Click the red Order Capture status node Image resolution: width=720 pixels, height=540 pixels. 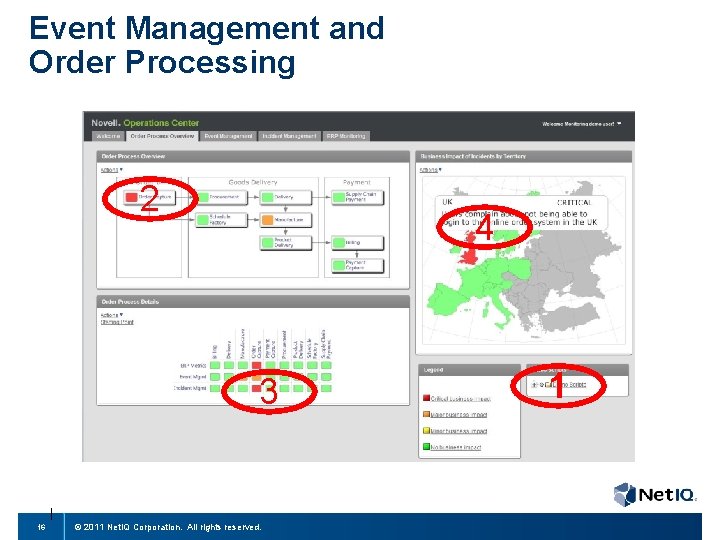150,197
